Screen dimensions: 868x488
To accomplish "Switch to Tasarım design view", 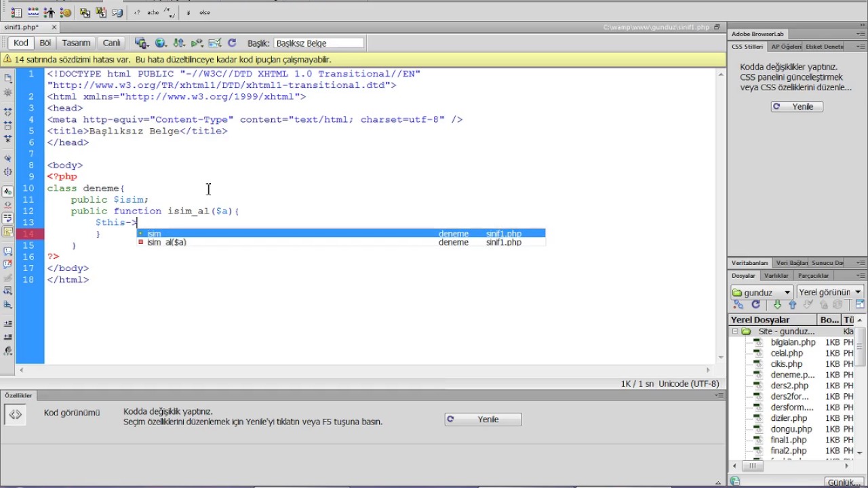I will coord(76,43).
